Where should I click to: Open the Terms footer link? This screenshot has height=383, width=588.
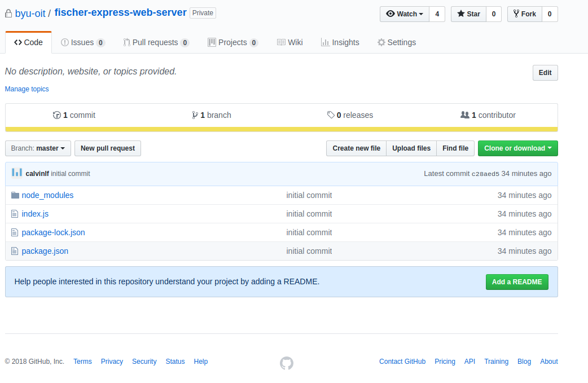(82, 361)
